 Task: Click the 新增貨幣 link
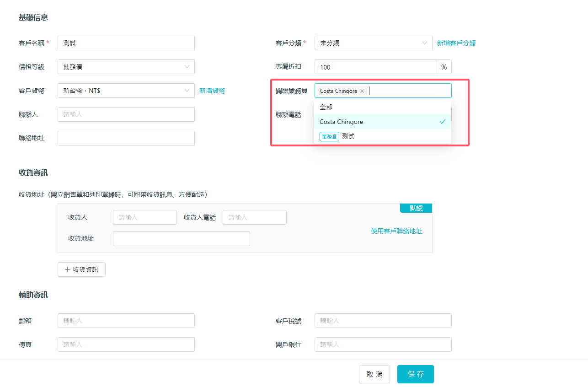point(212,91)
